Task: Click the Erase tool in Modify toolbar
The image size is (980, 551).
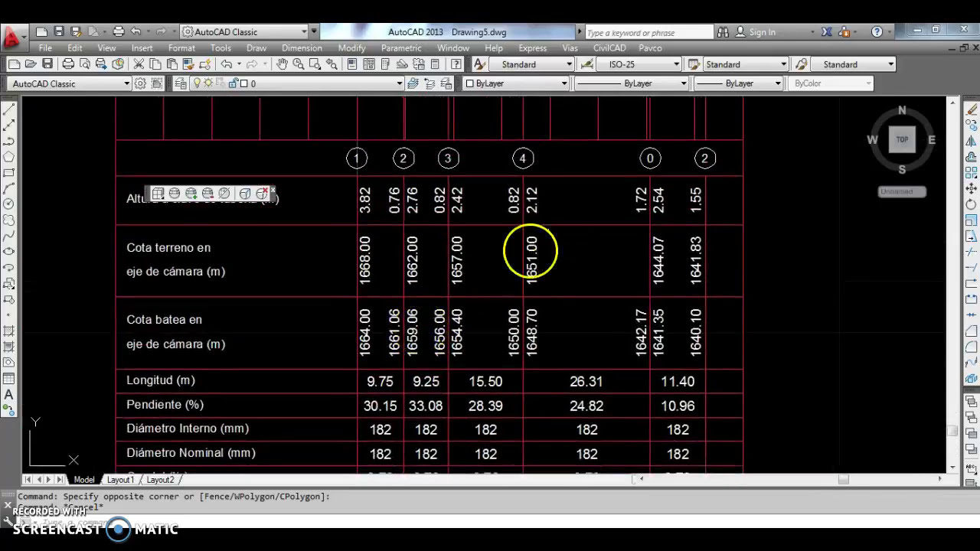Action: tap(972, 109)
